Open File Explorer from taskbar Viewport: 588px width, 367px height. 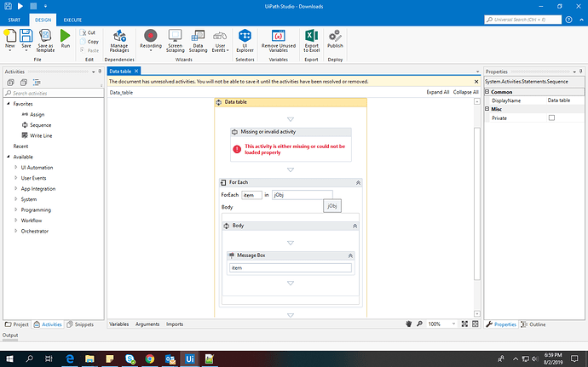click(x=89, y=358)
